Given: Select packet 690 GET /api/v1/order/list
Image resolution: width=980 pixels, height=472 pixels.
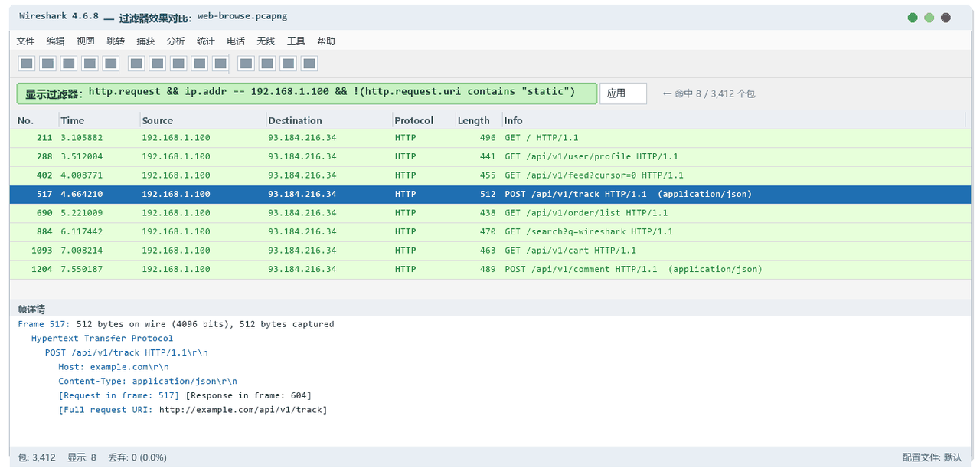Looking at the screenshot, I should coord(490,213).
